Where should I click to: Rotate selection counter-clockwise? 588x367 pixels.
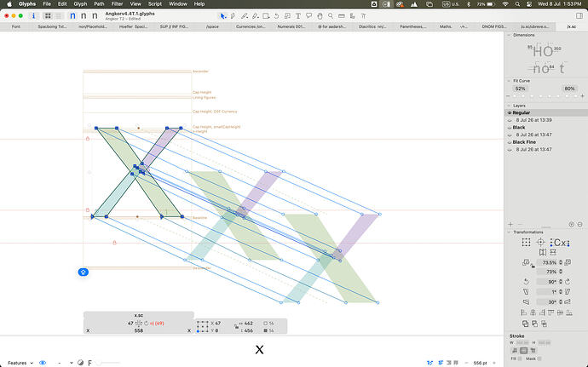[x=526, y=282]
